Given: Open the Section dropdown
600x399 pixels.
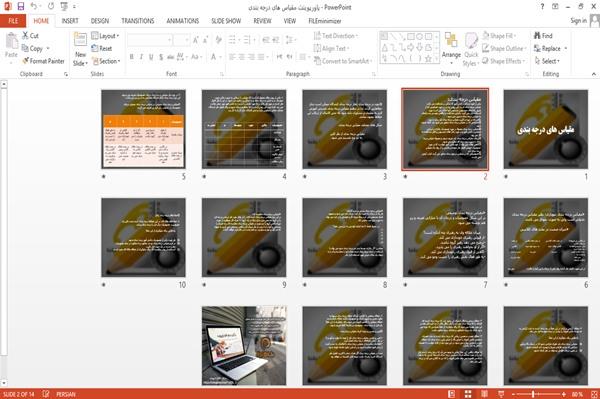Looking at the screenshot, I should click(106, 61).
